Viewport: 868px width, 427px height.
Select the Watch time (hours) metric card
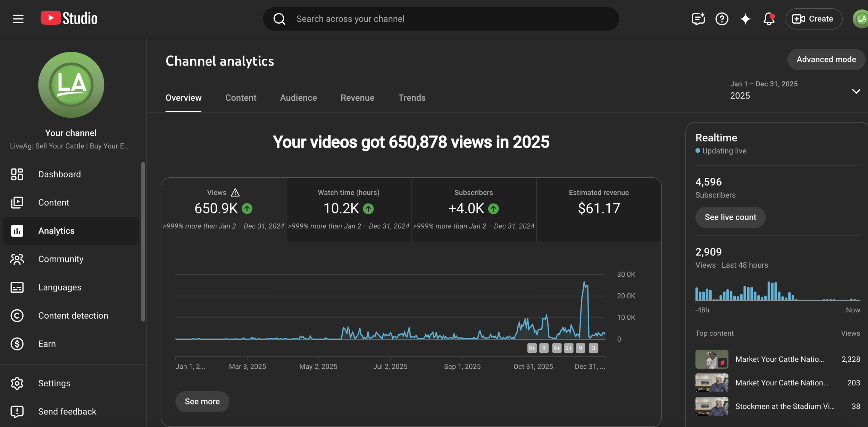349,209
